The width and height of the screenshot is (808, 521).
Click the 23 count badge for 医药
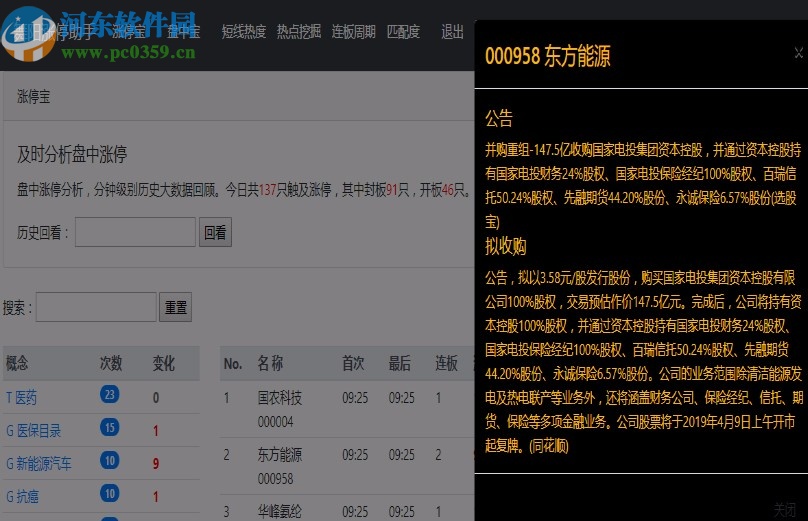(x=110, y=395)
